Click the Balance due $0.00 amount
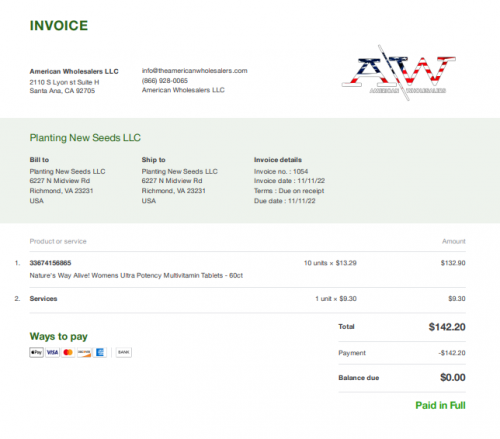The image size is (500, 439). click(x=453, y=377)
